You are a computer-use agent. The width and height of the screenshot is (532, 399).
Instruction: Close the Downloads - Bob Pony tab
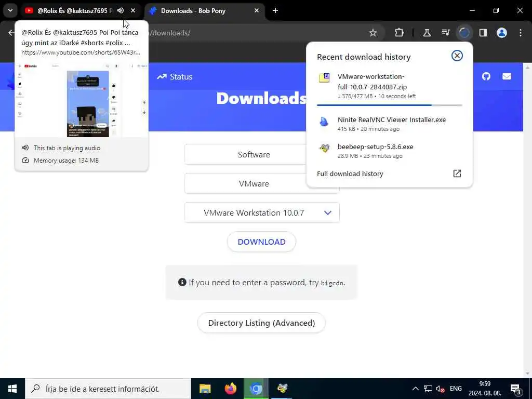[257, 10]
